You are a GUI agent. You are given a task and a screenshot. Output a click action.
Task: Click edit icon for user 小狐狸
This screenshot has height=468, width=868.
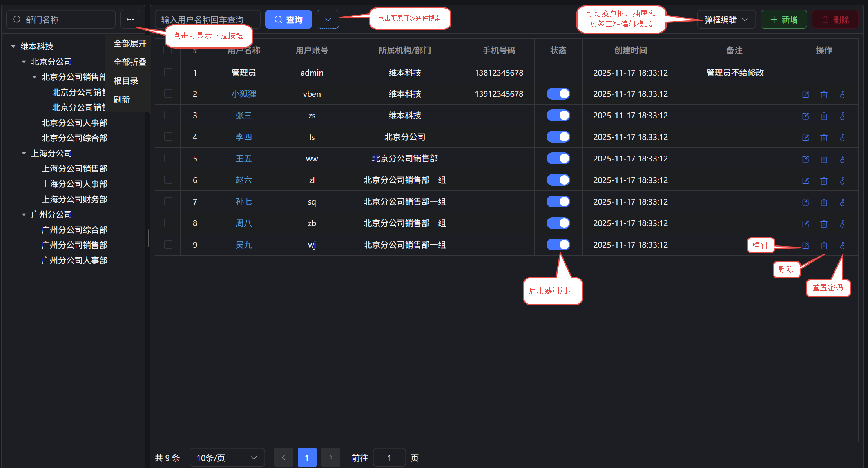point(805,94)
